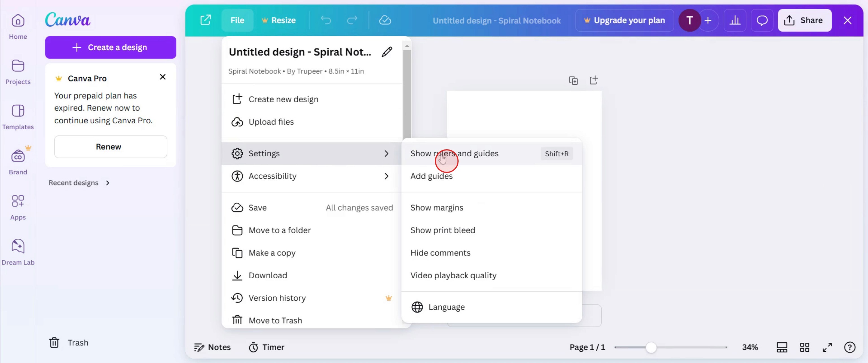Open the help question mark

point(850,347)
